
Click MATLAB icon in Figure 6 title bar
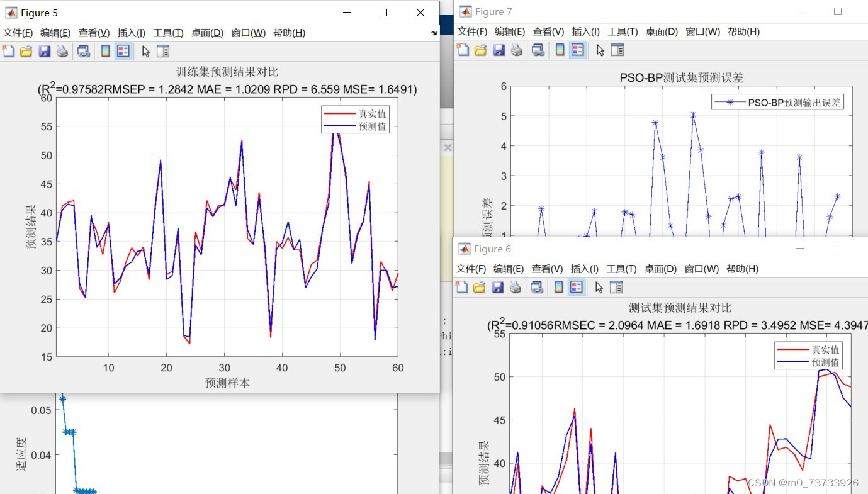pos(464,249)
